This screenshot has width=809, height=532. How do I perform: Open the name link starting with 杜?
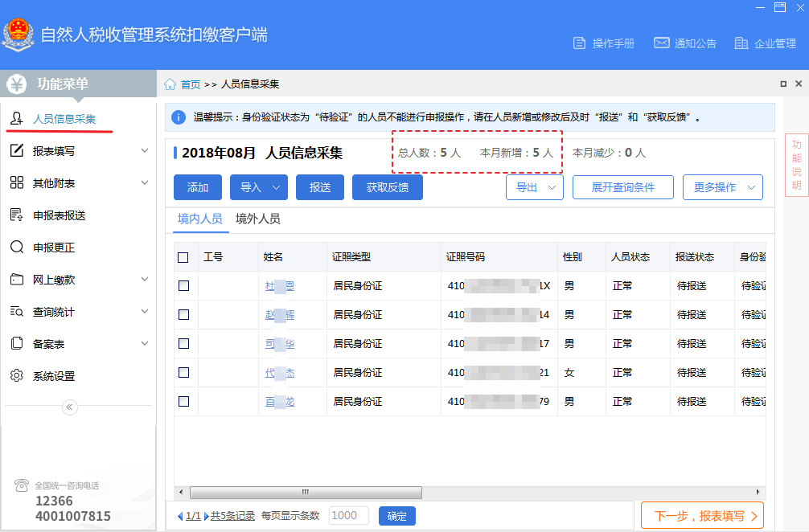click(280, 285)
